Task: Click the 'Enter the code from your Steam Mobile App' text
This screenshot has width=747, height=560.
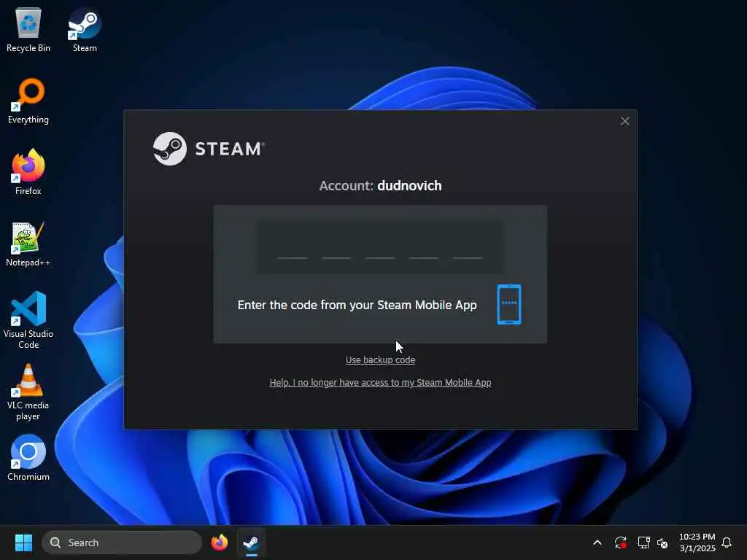Action: point(357,305)
